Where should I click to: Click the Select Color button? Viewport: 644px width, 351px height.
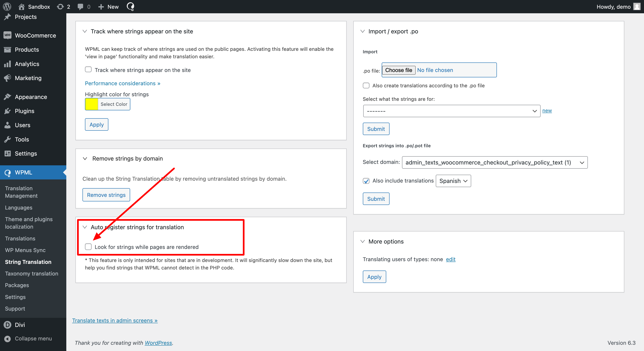point(114,104)
